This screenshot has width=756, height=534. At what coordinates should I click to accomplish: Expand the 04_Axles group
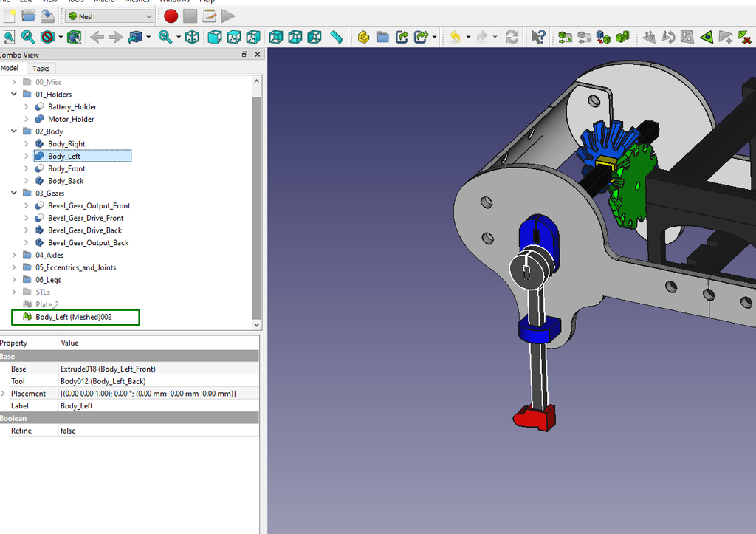(13, 255)
